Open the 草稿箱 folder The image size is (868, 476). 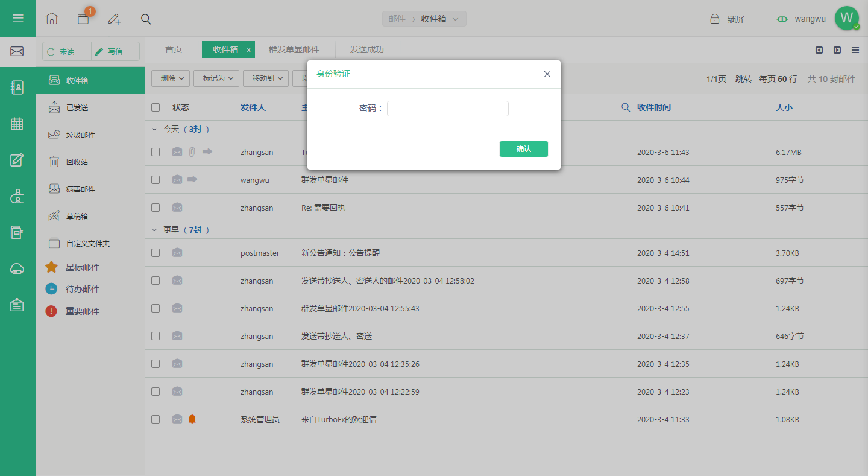[x=90, y=216]
